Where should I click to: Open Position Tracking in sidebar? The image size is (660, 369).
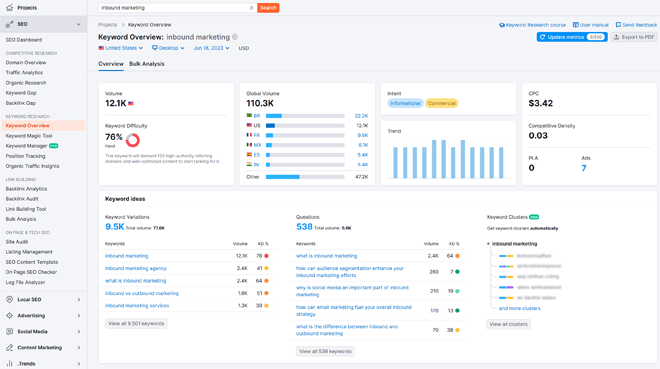click(x=25, y=156)
